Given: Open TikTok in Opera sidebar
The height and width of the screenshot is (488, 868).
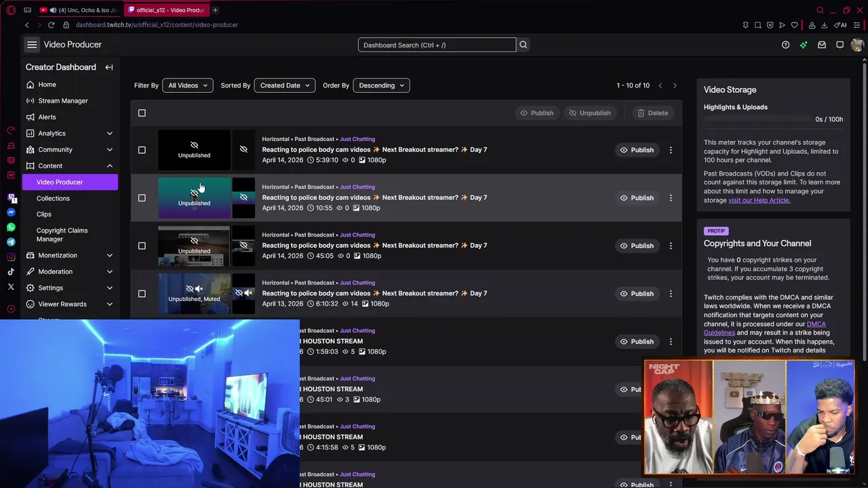Looking at the screenshot, I should click(11, 272).
